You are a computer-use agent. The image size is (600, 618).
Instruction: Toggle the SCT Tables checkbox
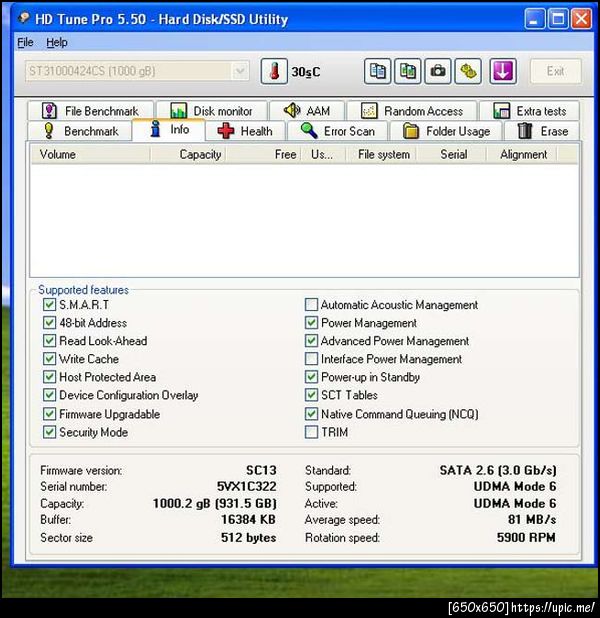(x=311, y=395)
